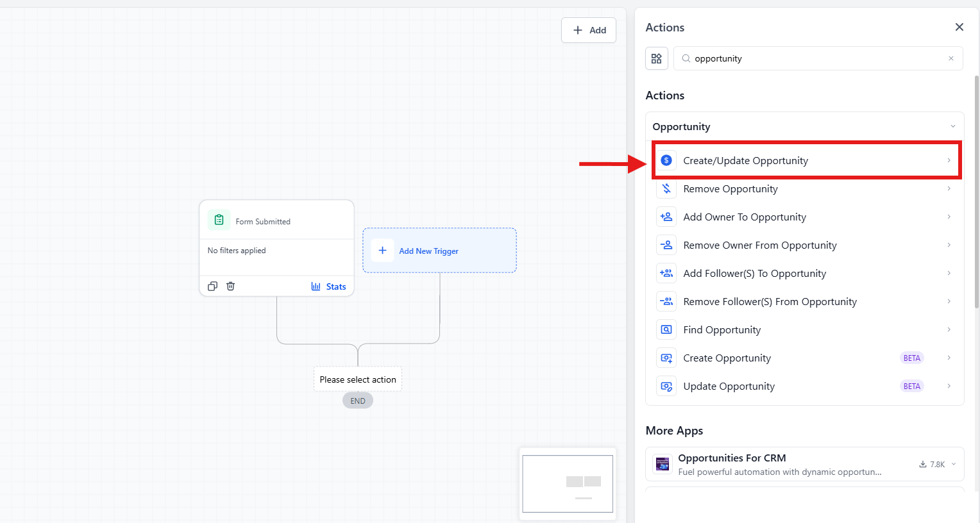Click Add New Trigger box
The height and width of the screenshot is (523, 980).
tap(439, 251)
